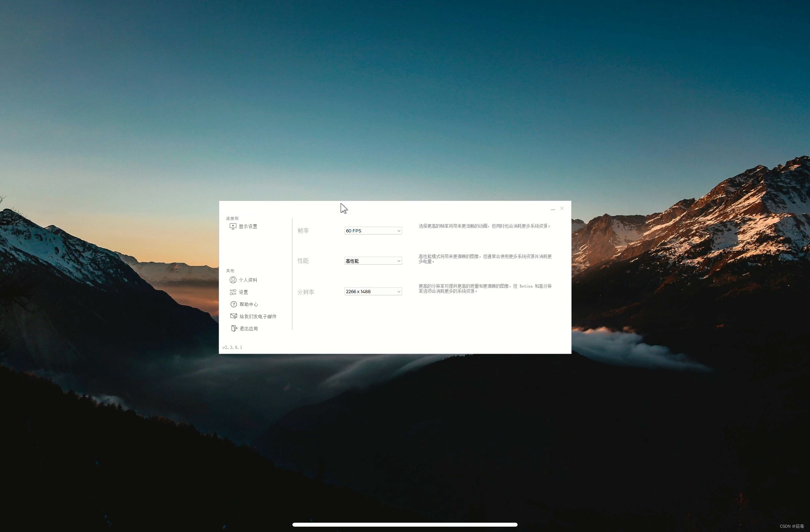810x532 pixels.
Task: Click the 分辨率 setting label
Action: (x=306, y=292)
